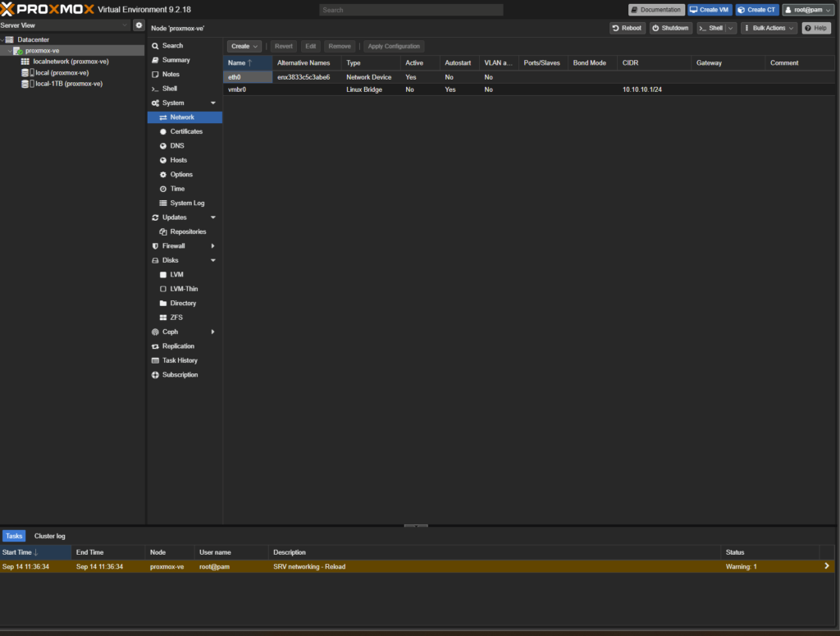Open Options menu item
This screenshot has width=840, height=636.
point(185,174)
